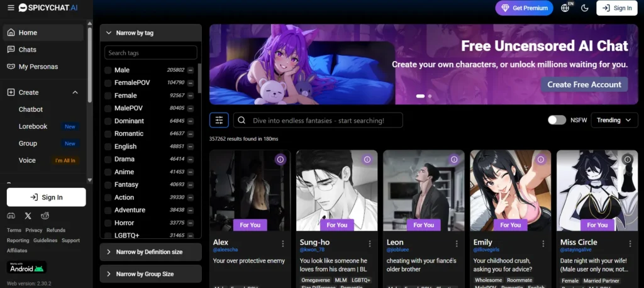This screenshot has width=644, height=288.
Task: Click Sign In in the top bar
Action: (x=617, y=8)
